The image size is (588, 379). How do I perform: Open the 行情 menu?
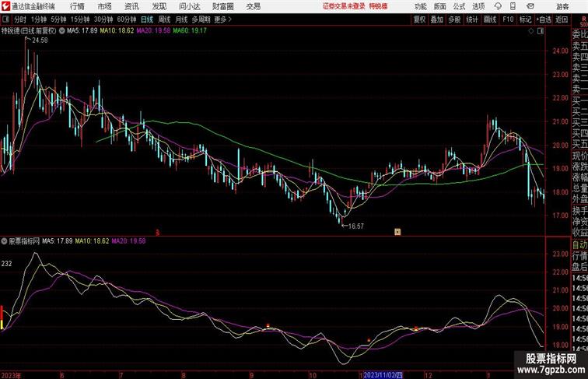coord(77,6)
